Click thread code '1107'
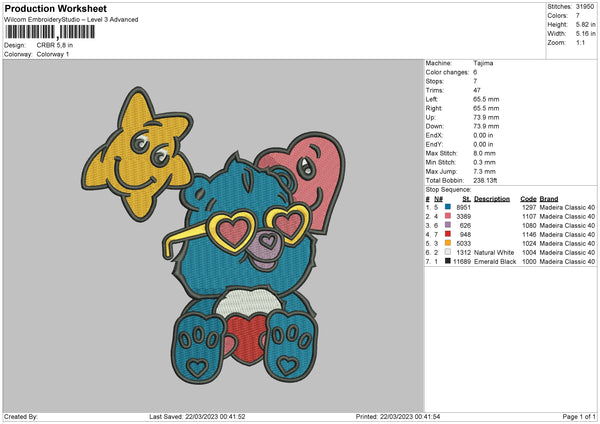Viewport: 600px width, 424px height. (x=529, y=217)
